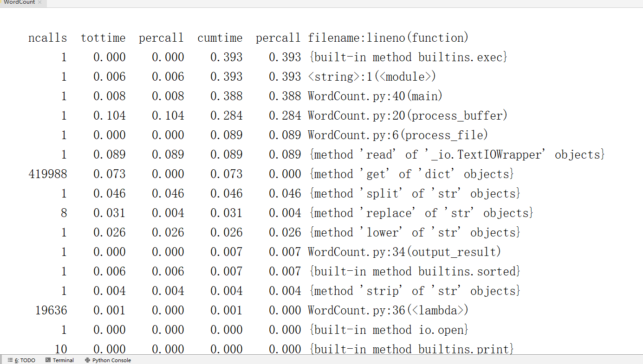Click the WordCount.py:36(<lambda>) entry

coord(388,310)
